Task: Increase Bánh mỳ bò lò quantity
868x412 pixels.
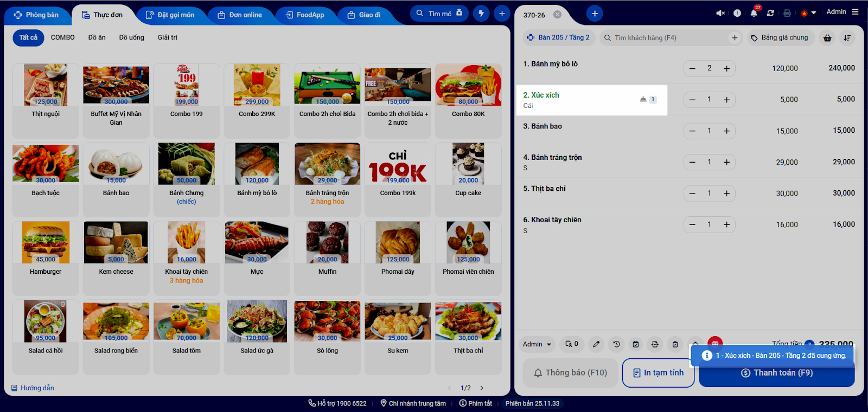Action: click(x=726, y=68)
